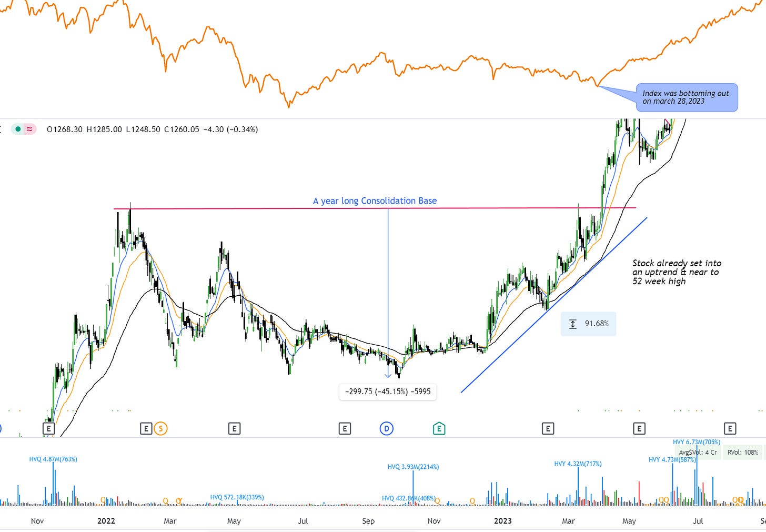Screen dimensions: 766x532
Task: Click the E earnings marker near September 2022
Action: click(x=345, y=429)
